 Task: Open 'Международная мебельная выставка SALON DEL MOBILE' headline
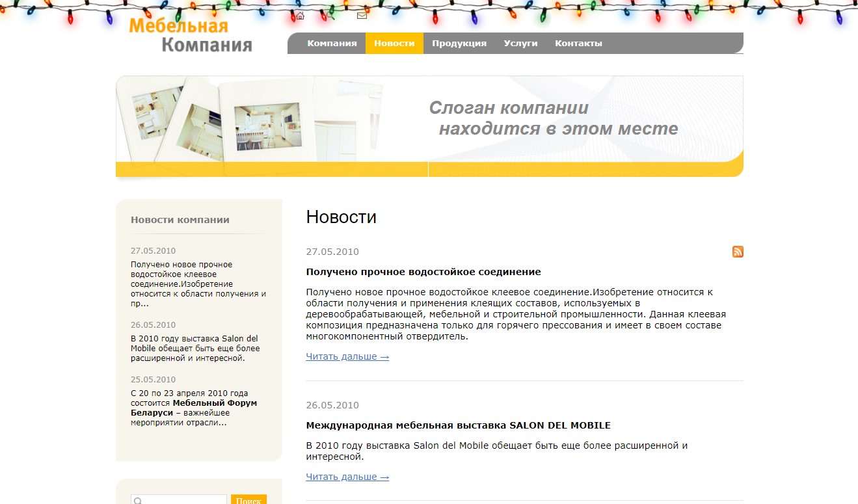pos(458,425)
